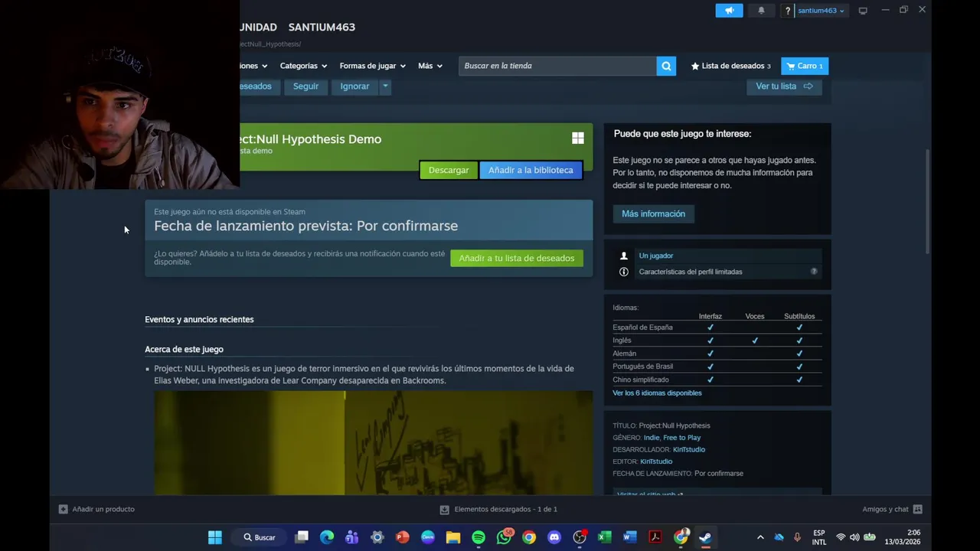The image size is (980, 551).
Task: Open Word from the taskbar
Action: tap(630, 537)
